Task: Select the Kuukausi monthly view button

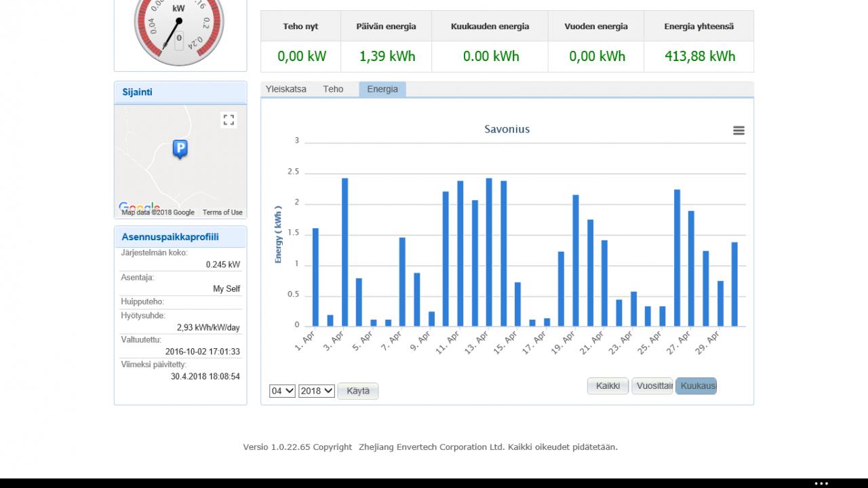Action: click(x=696, y=386)
